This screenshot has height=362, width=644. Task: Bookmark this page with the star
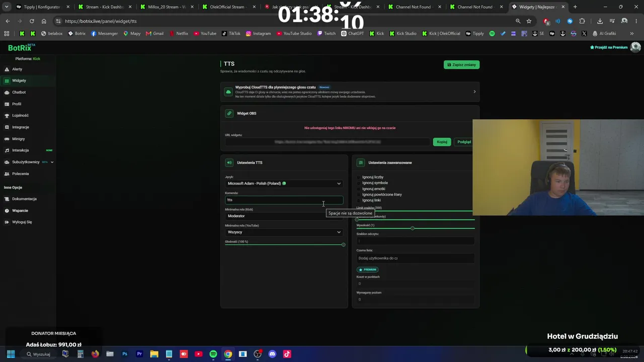(529, 21)
